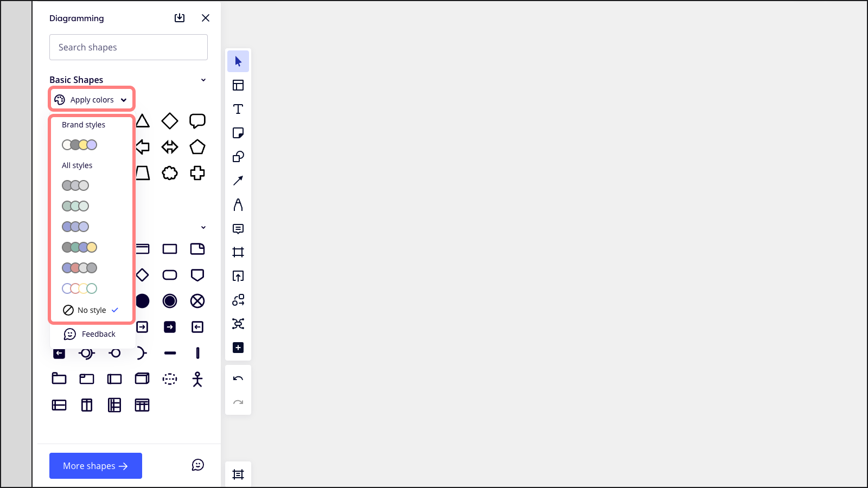Expand the second shapes section chevron
Image resolution: width=868 pixels, height=488 pixels.
pyautogui.click(x=203, y=227)
